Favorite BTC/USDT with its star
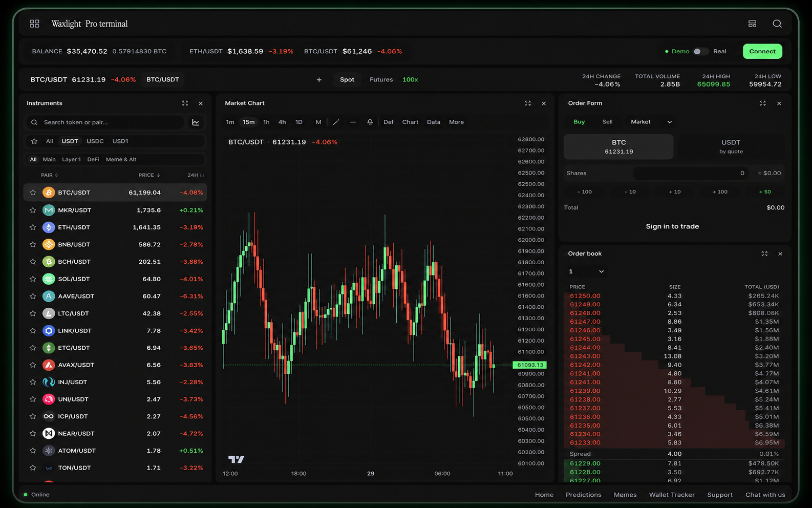The width and height of the screenshot is (812, 508). point(33,193)
